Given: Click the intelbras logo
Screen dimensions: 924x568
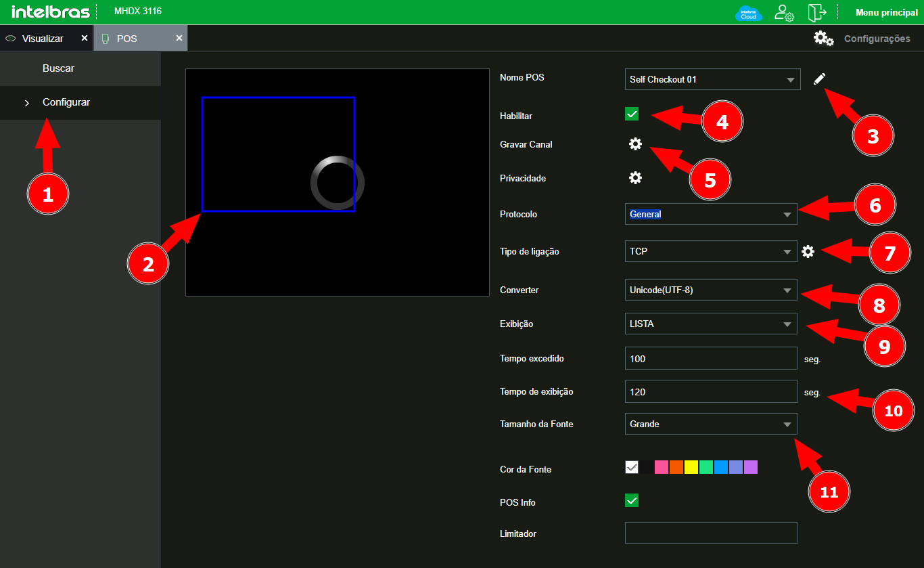Looking at the screenshot, I should (51, 12).
